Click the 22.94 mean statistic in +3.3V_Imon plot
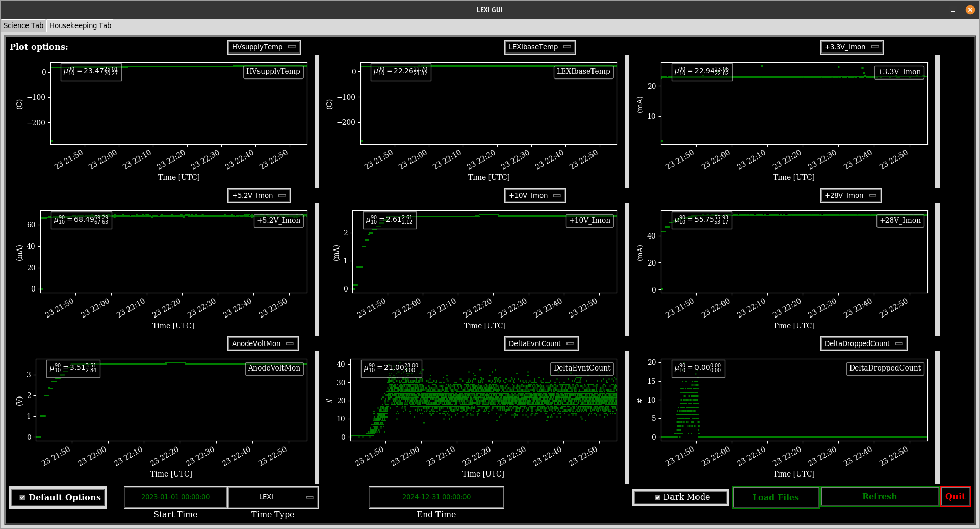 (x=702, y=72)
